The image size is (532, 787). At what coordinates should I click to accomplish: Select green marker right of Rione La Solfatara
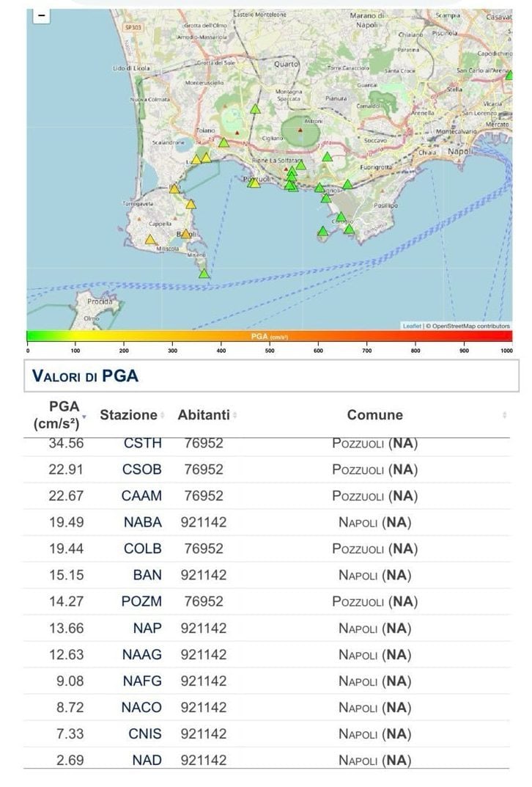(x=300, y=164)
